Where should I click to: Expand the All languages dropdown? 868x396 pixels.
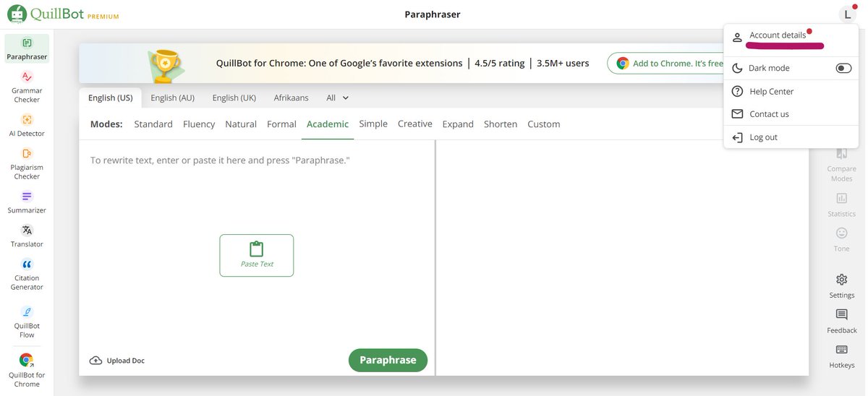coord(338,98)
